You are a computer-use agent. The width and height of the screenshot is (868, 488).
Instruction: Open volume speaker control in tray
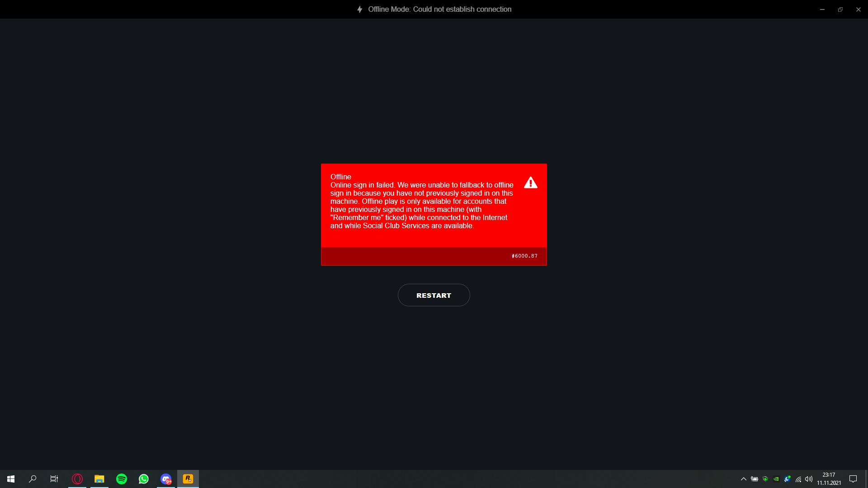point(809,479)
